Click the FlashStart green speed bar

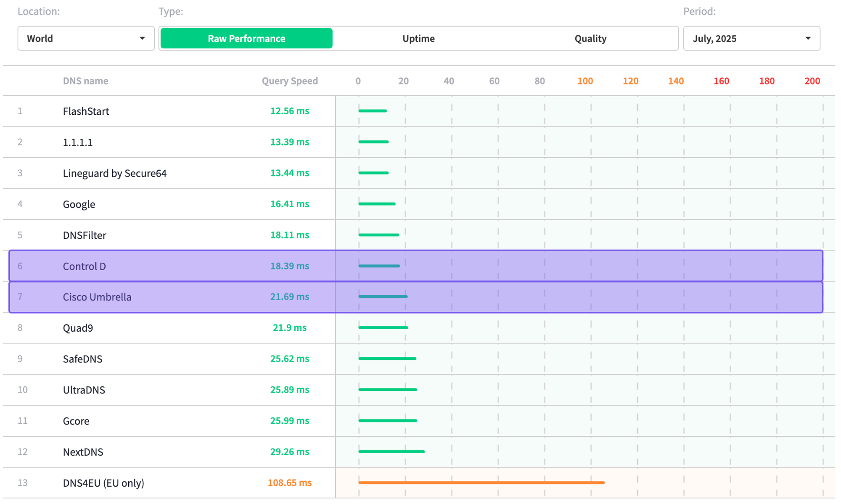pos(373,111)
